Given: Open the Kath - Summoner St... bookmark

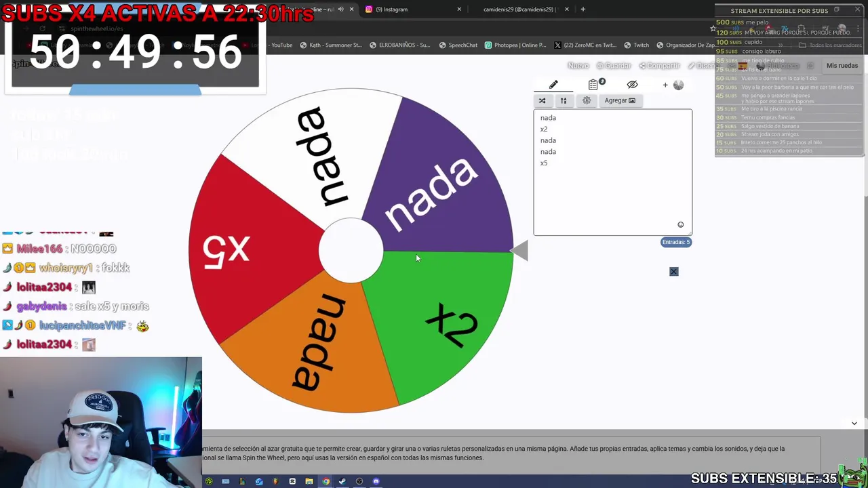Looking at the screenshot, I should [331, 45].
